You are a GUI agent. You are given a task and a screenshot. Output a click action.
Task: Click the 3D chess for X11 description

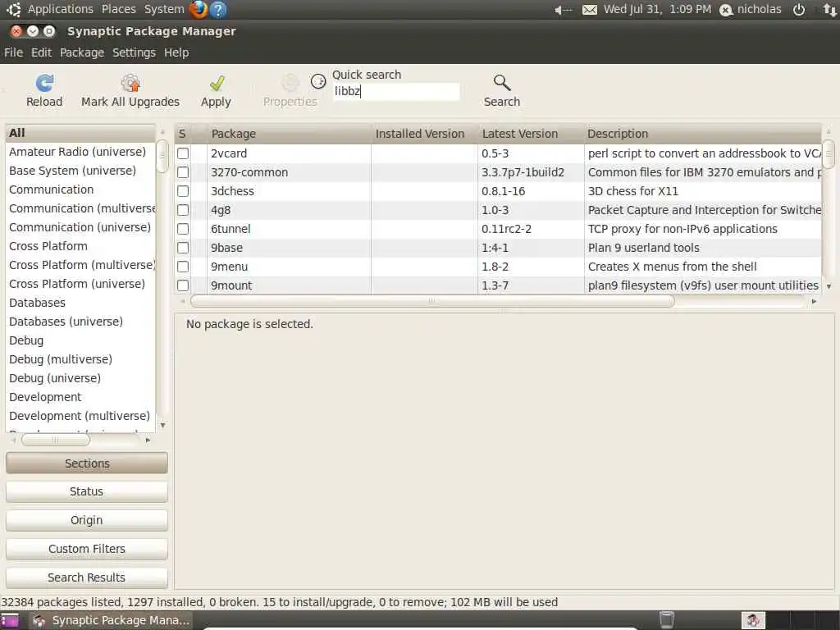pos(633,190)
